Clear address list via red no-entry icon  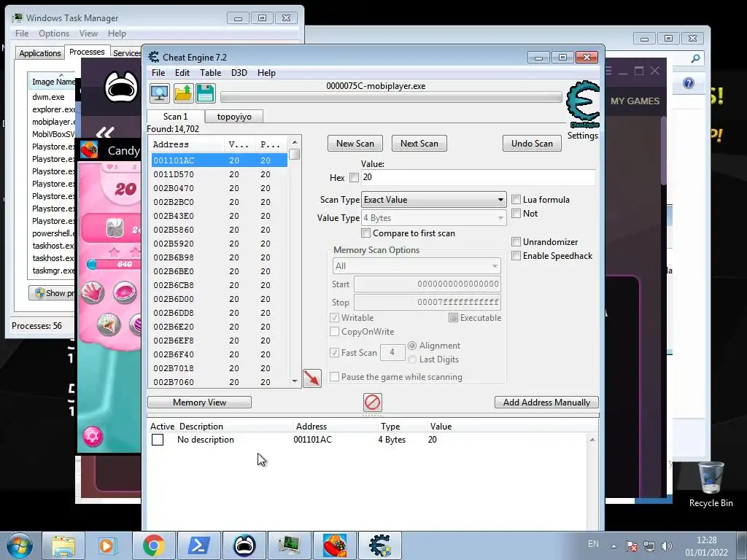372,402
